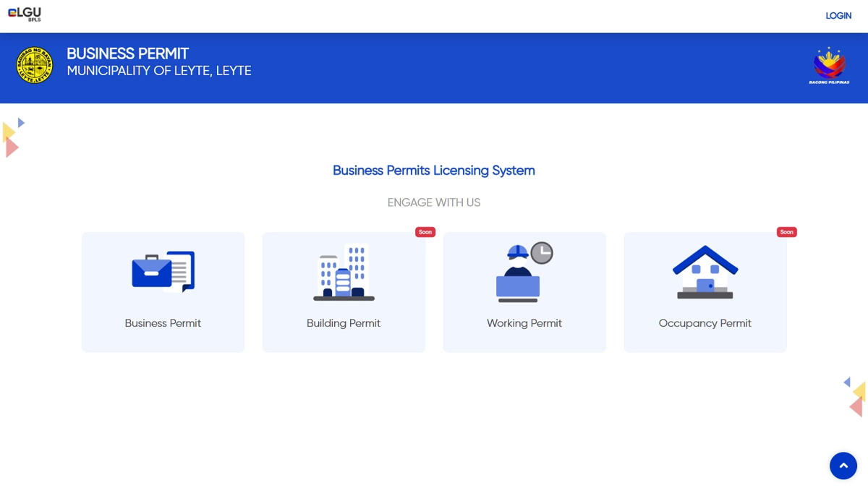Select the house Occupancy Permit icon
Image resolution: width=868 pixels, height=488 pixels.
[x=705, y=272]
